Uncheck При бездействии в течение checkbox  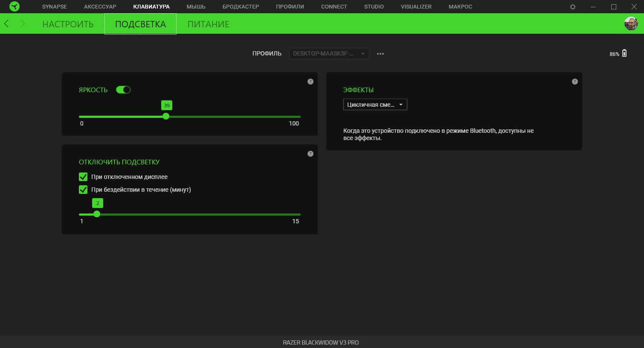(x=83, y=190)
